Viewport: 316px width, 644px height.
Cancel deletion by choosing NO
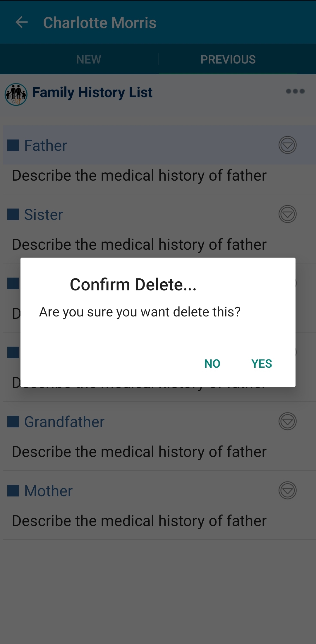[x=212, y=364]
